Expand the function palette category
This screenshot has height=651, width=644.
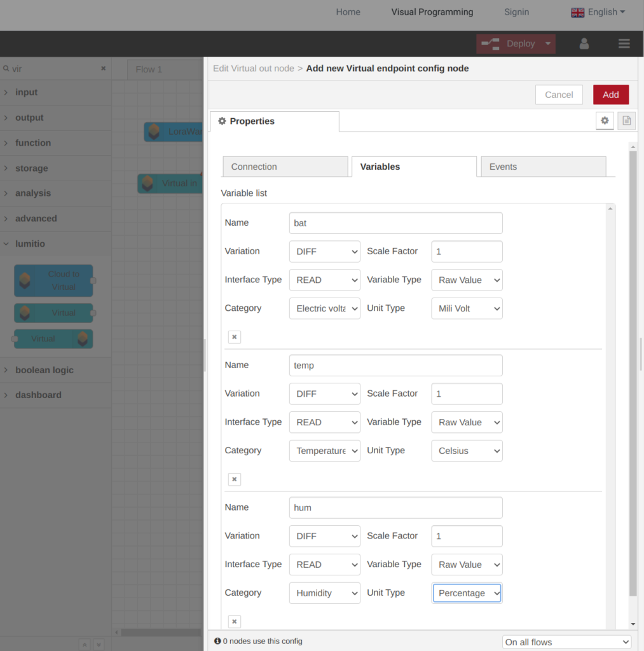coord(56,143)
